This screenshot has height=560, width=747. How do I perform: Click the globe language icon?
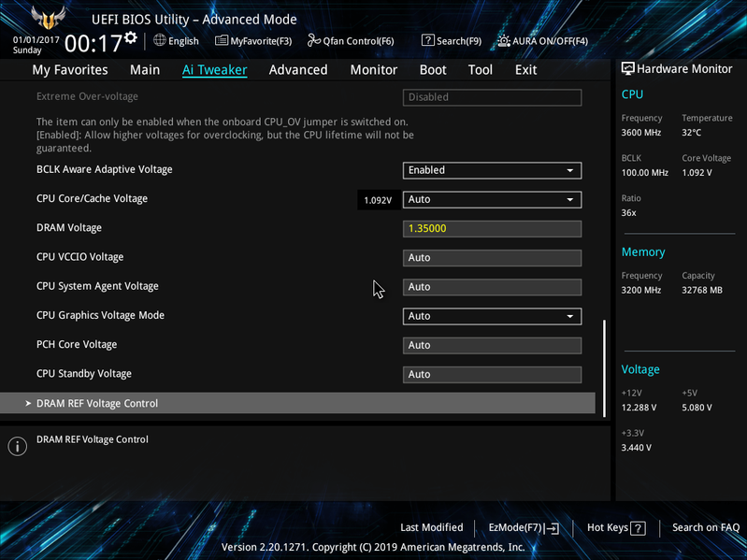click(x=160, y=40)
